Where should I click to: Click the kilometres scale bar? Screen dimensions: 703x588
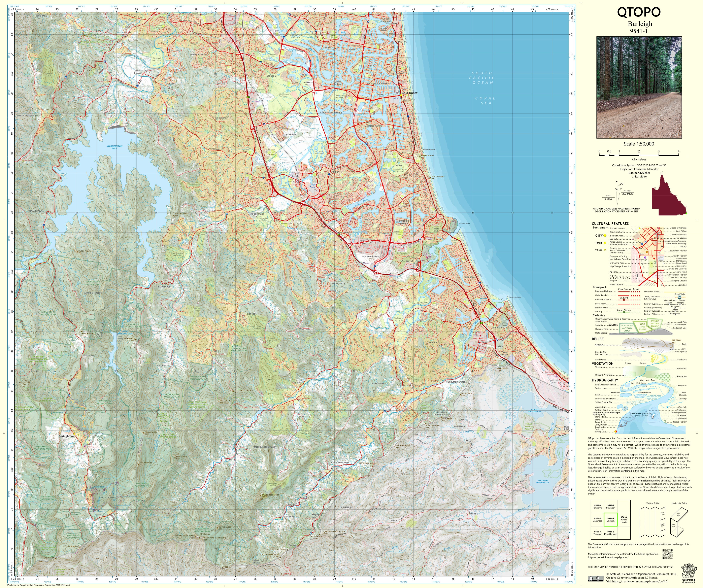639,155
